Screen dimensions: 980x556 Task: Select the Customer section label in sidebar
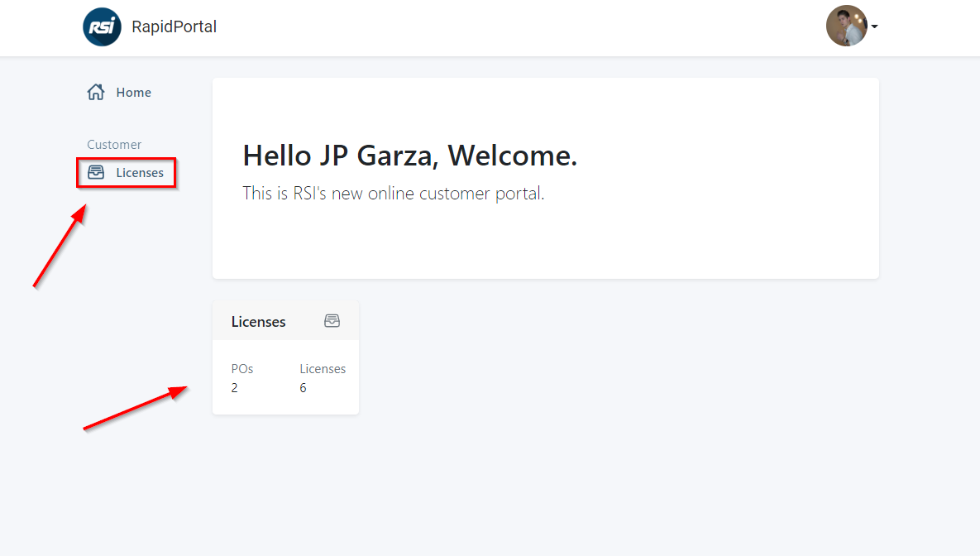coord(114,145)
